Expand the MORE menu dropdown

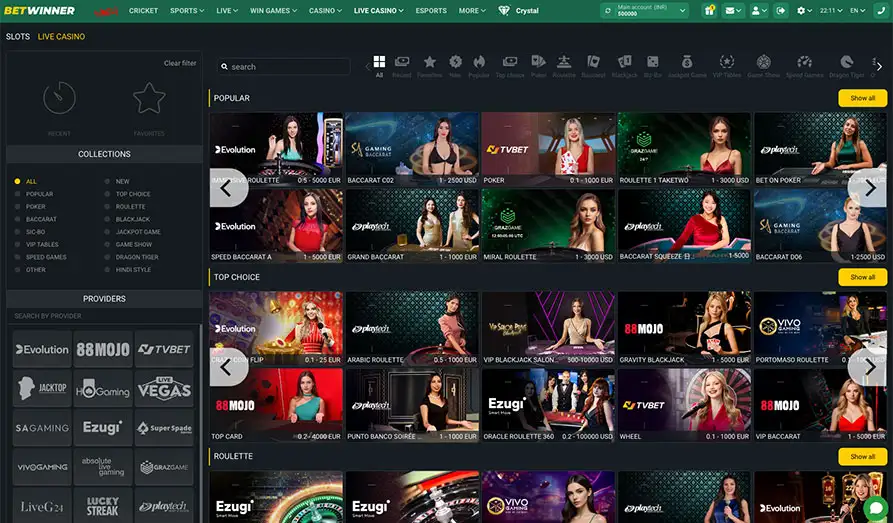click(472, 10)
